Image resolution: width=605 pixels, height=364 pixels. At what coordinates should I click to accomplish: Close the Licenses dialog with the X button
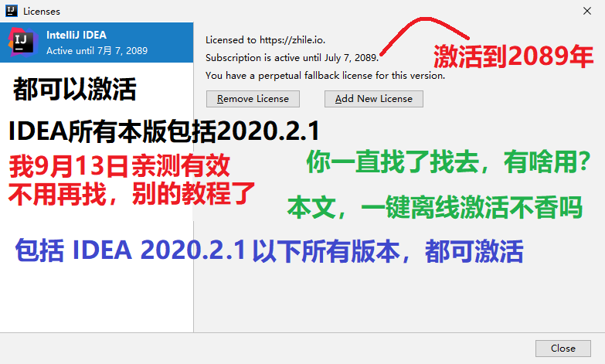[587, 11]
